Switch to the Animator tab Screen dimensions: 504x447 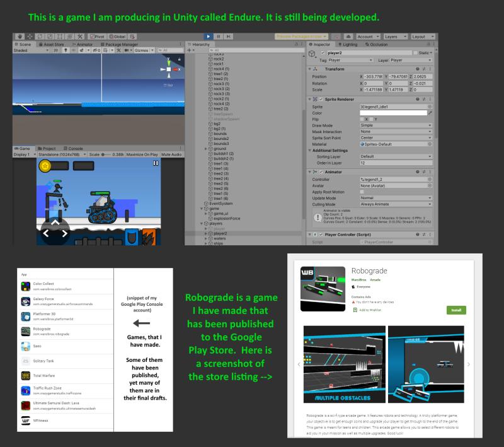click(x=83, y=45)
